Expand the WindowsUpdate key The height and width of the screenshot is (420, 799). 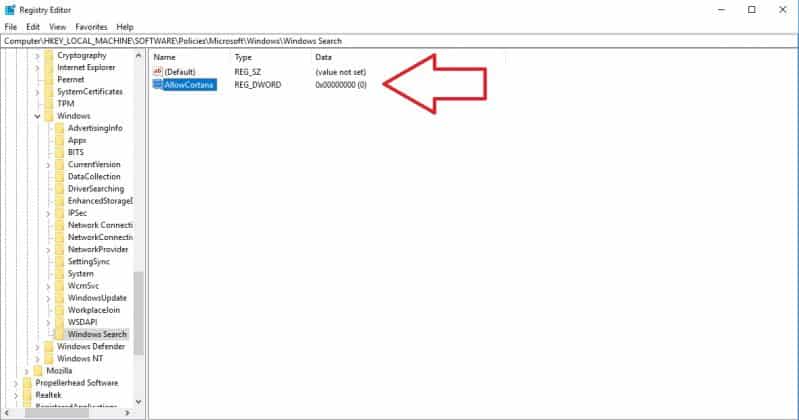[x=48, y=298]
